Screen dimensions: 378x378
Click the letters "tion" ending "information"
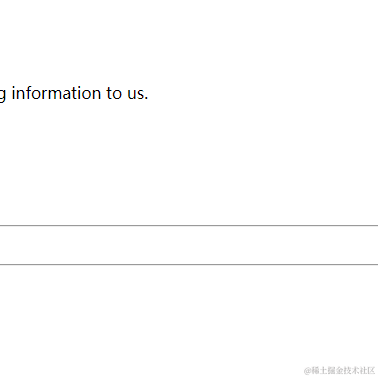pos(88,93)
